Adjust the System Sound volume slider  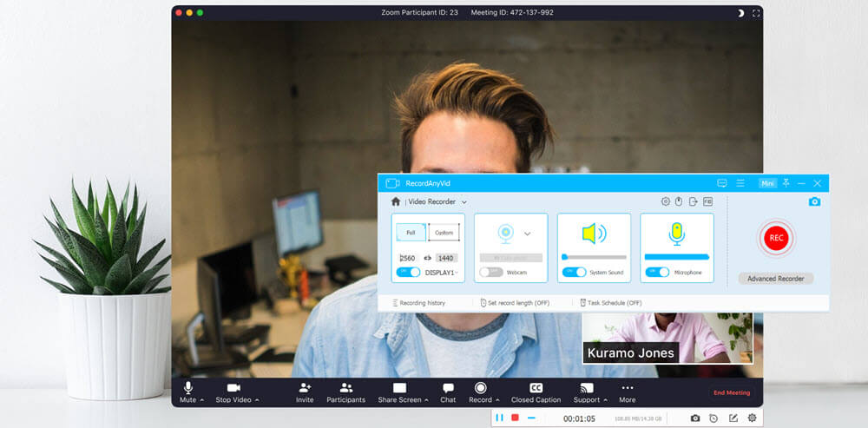tap(594, 257)
